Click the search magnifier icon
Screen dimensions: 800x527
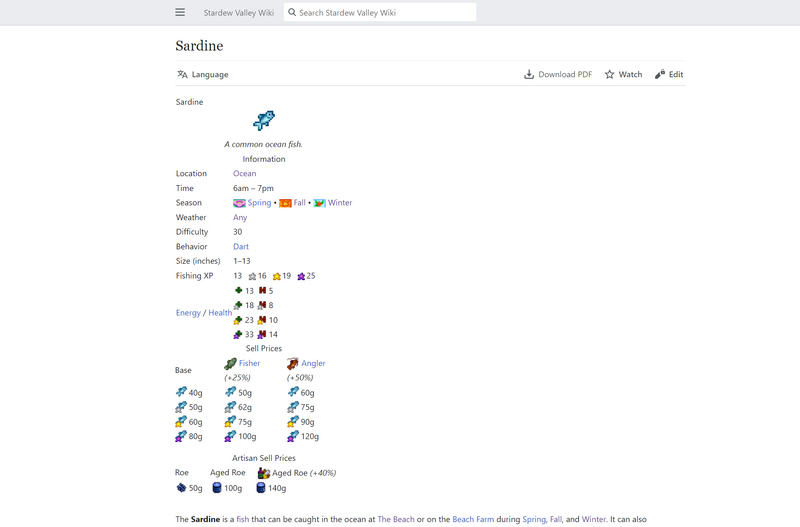[292, 12]
